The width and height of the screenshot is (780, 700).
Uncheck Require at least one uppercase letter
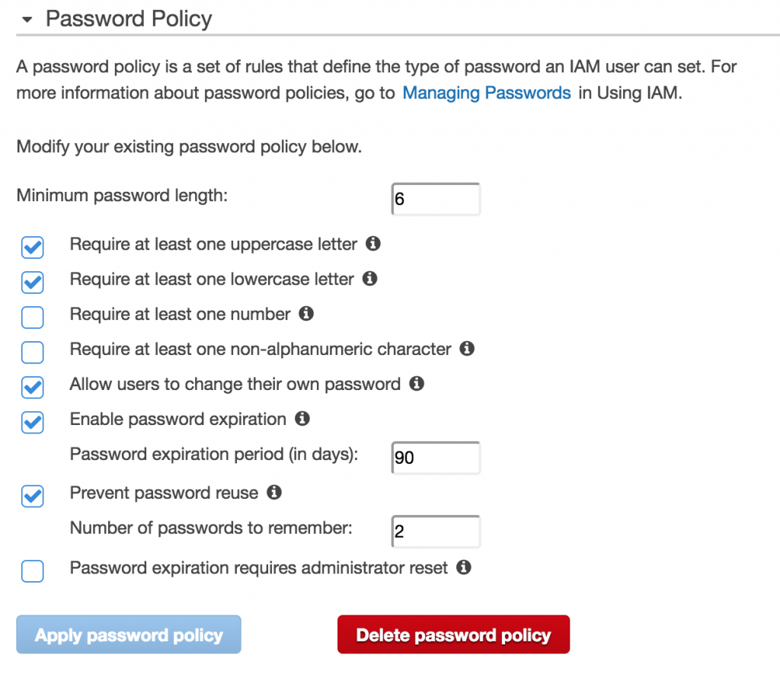(x=32, y=248)
